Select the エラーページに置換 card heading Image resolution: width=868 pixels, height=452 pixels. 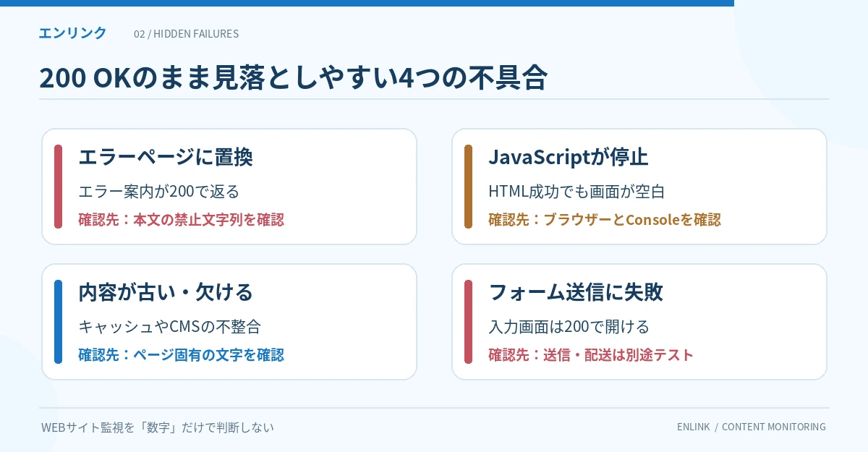[165, 156]
